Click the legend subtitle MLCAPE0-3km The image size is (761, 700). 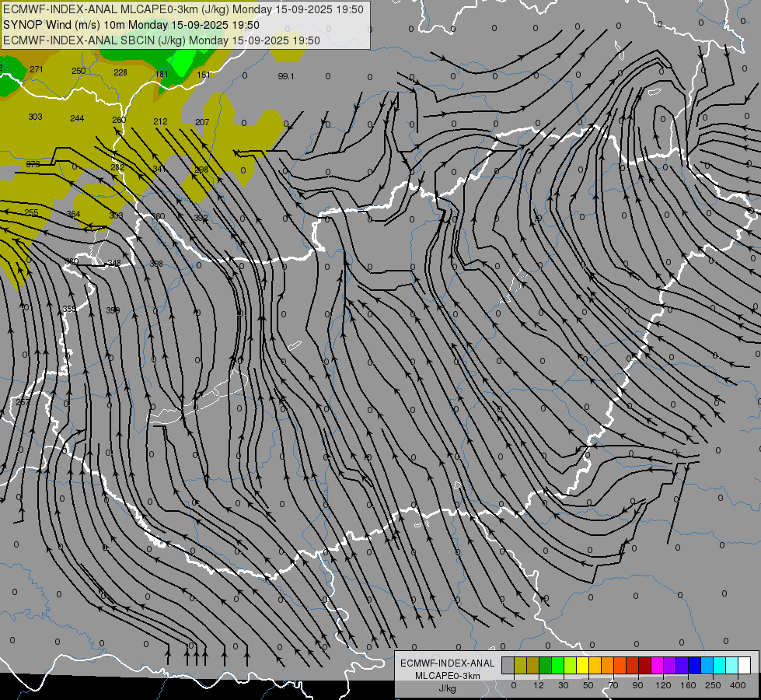447,676
